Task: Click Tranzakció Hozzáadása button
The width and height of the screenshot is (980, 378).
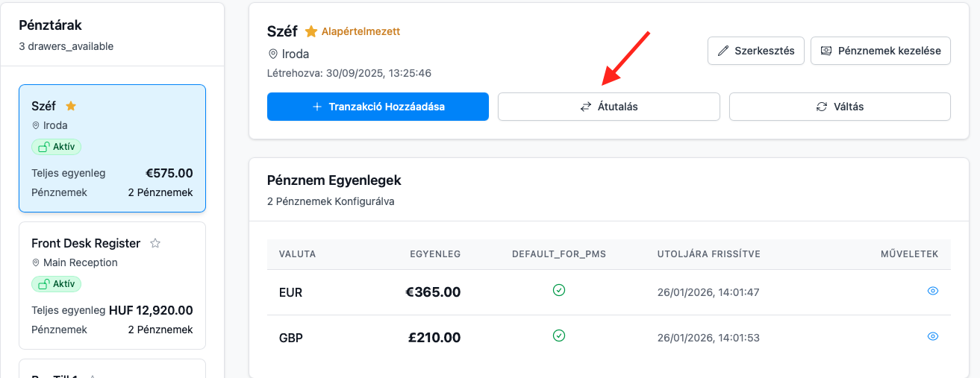Action: click(378, 107)
